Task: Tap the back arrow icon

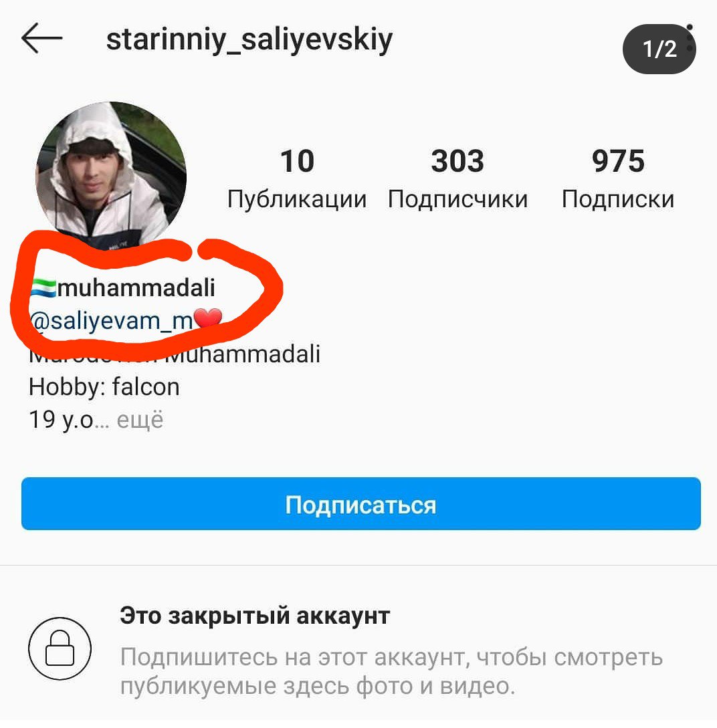Action: 41,39
